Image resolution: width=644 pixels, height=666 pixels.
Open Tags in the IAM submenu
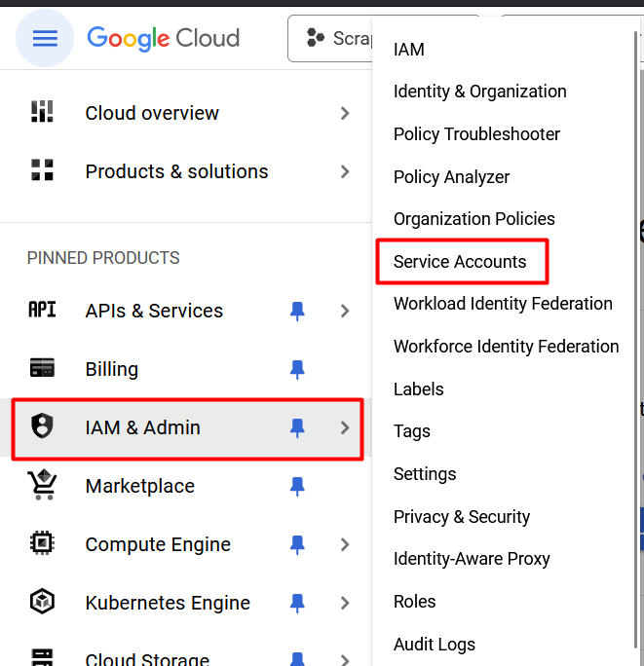411,431
